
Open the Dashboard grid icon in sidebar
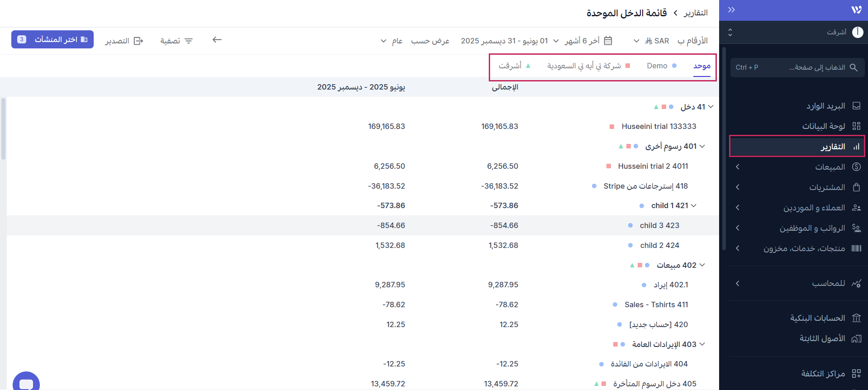(x=856, y=126)
